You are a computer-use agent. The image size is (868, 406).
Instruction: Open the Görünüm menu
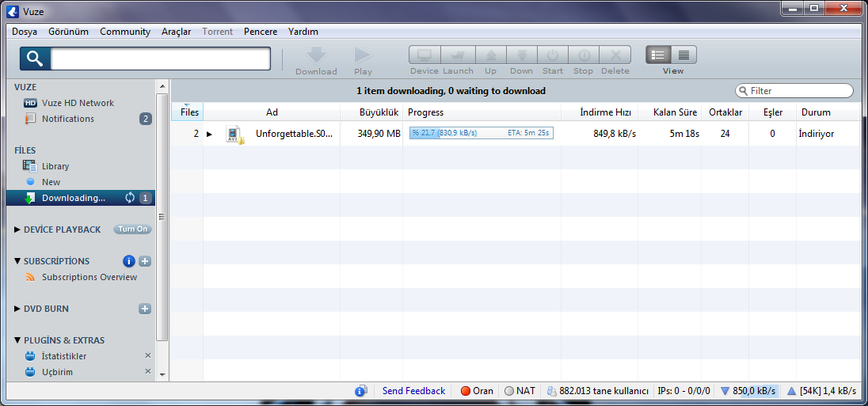click(69, 32)
